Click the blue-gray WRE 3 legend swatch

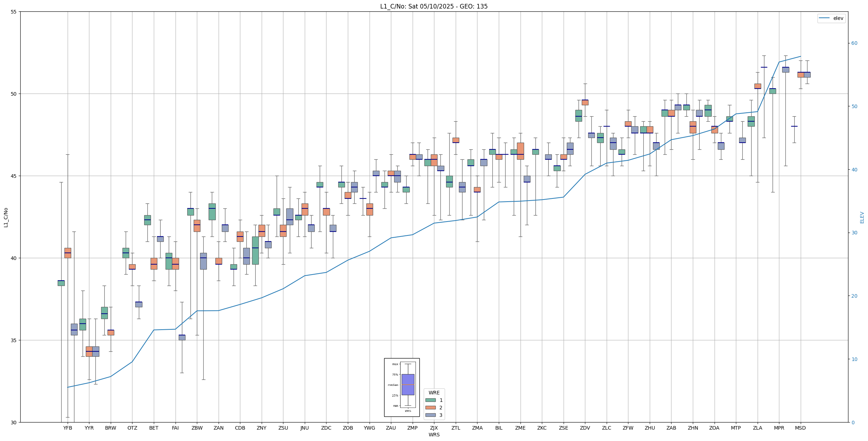pyautogui.click(x=430, y=415)
